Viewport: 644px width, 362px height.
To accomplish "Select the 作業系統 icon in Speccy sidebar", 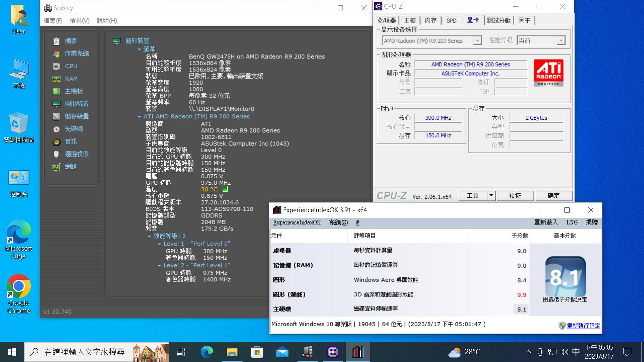I will pyautogui.click(x=56, y=54).
